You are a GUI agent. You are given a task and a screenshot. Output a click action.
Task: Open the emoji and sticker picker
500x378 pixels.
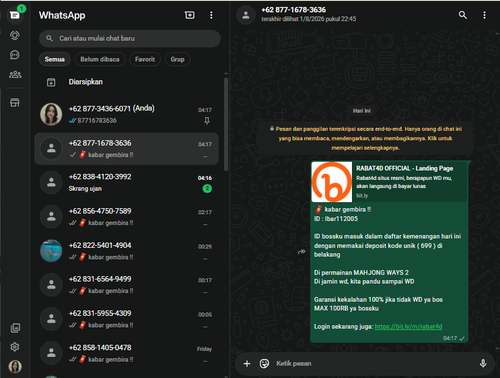tap(264, 363)
